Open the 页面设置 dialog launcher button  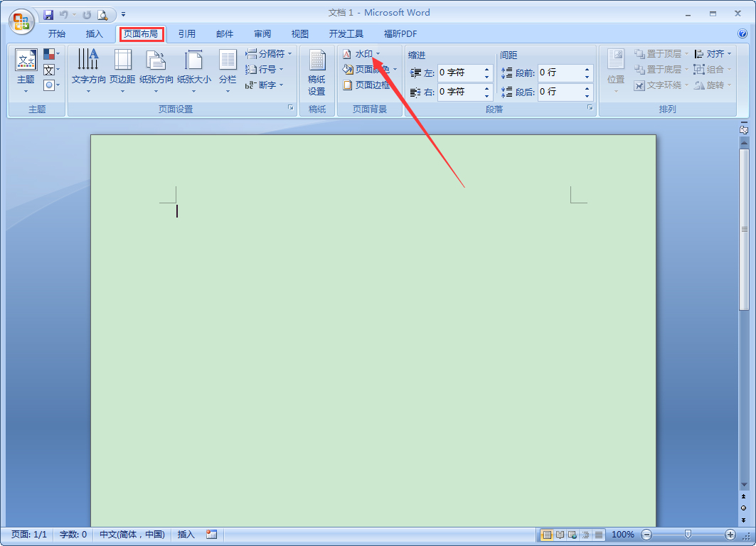pos(290,108)
